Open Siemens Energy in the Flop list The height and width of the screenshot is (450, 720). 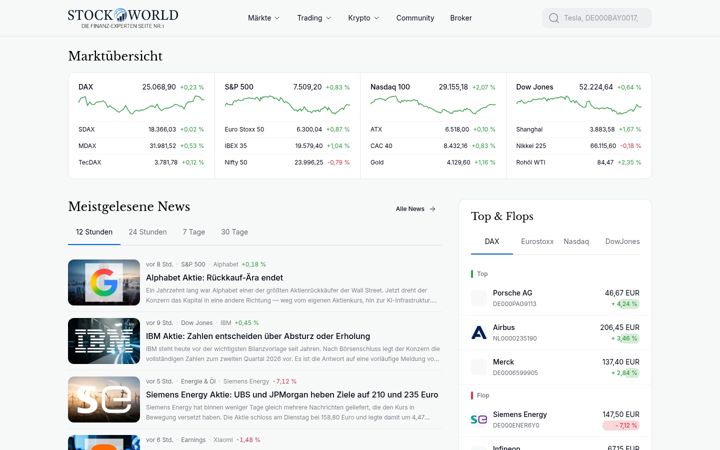[x=555, y=419]
